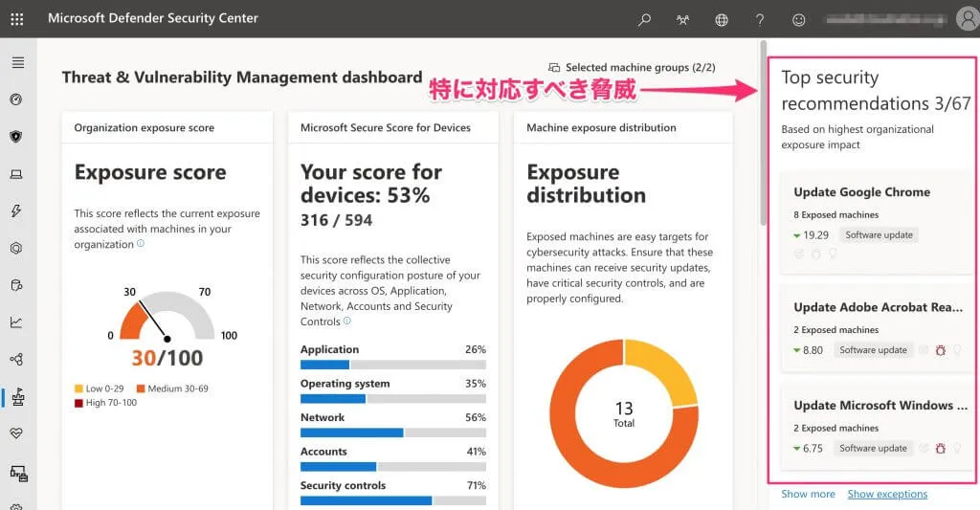Screen dimensions: 980x510
Task: Open the Update Microsoft Windows recommendation
Action: (876, 428)
